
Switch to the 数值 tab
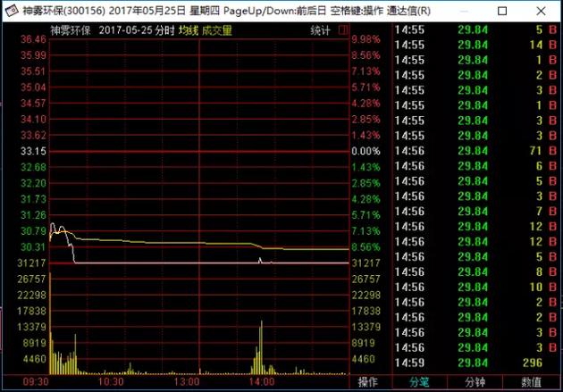coord(531,382)
